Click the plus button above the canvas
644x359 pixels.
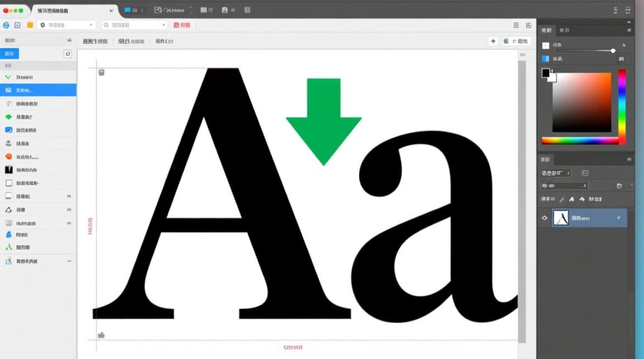[493, 41]
